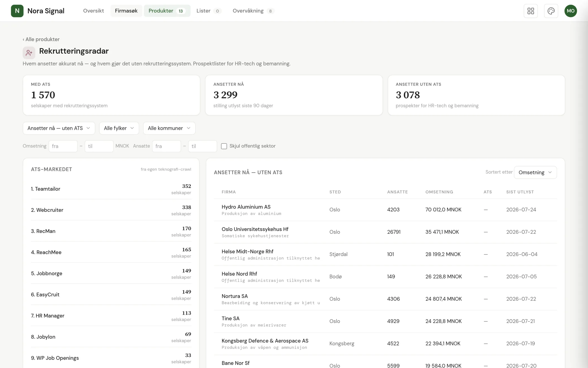Click the 70 012,0 MNOK revenue value

444,210
